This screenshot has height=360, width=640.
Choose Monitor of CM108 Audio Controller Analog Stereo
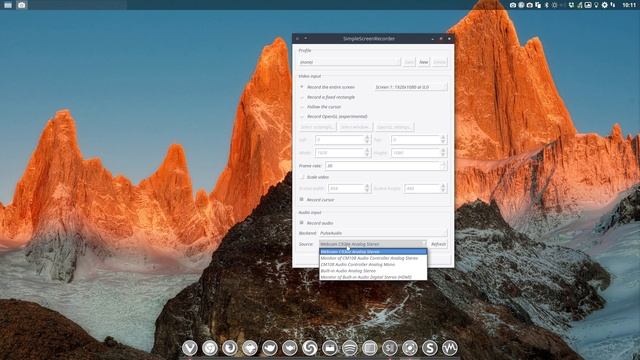pos(373,258)
